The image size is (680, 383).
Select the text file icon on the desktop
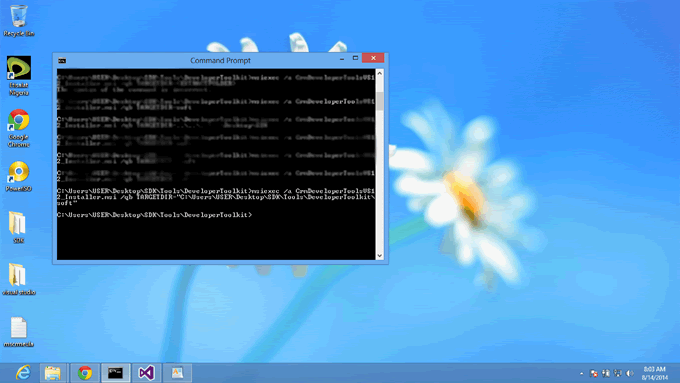click(19, 332)
